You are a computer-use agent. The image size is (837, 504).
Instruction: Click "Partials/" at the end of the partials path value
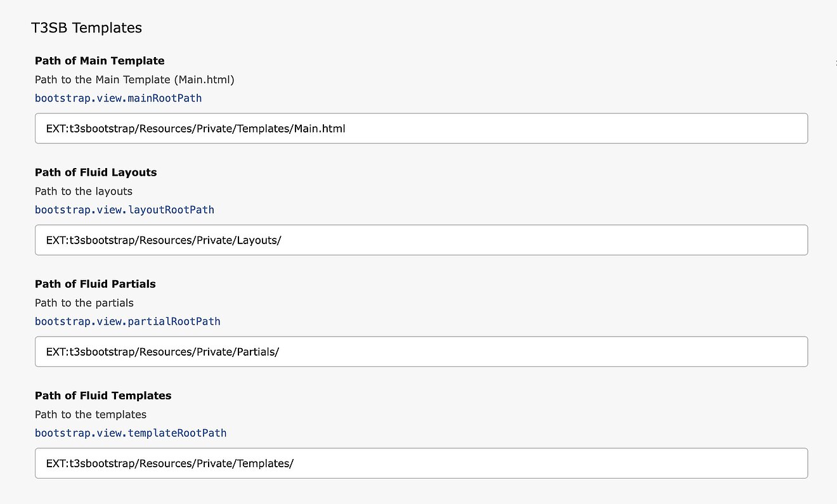(x=258, y=352)
